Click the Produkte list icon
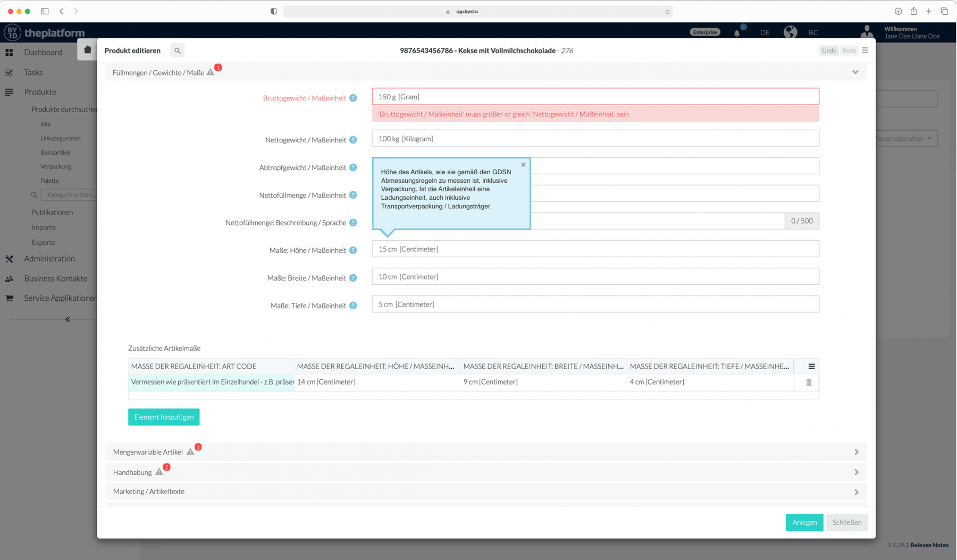The width and height of the screenshot is (957, 560). [x=9, y=91]
